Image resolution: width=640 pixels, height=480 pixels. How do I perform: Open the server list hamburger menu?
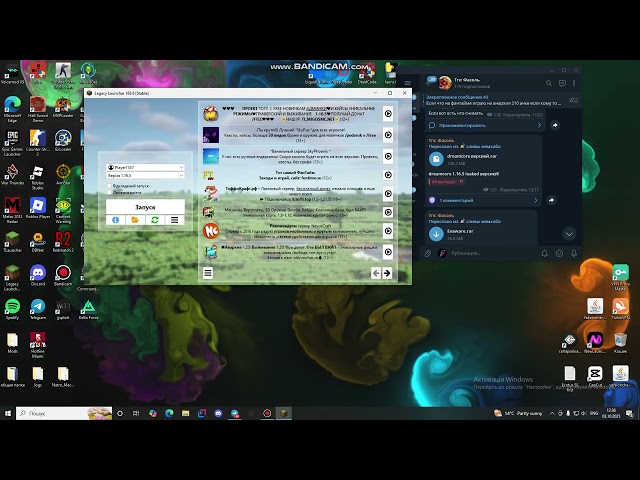(x=208, y=273)
